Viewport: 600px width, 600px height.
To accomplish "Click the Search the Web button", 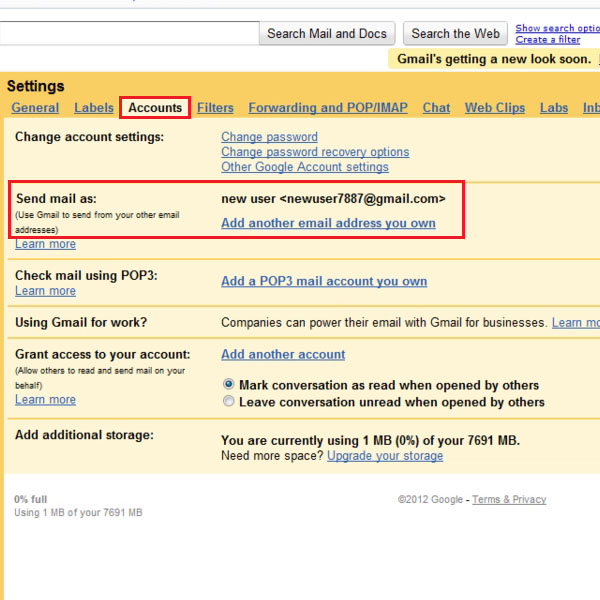I will click(x=455, y=34).
